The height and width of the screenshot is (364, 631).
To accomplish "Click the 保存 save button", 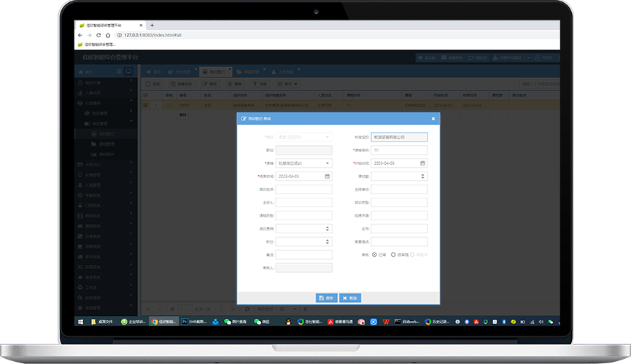I will point(325,298).
